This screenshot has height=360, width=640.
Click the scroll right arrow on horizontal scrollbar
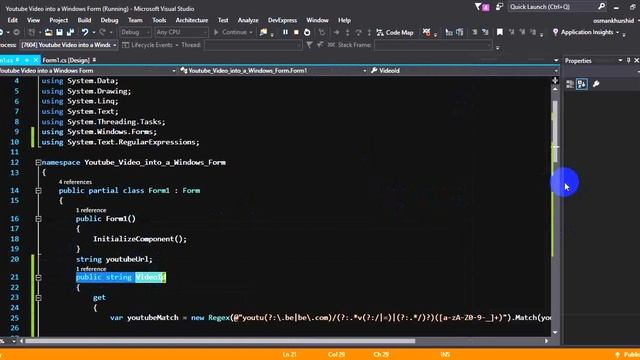click(546, 341)
